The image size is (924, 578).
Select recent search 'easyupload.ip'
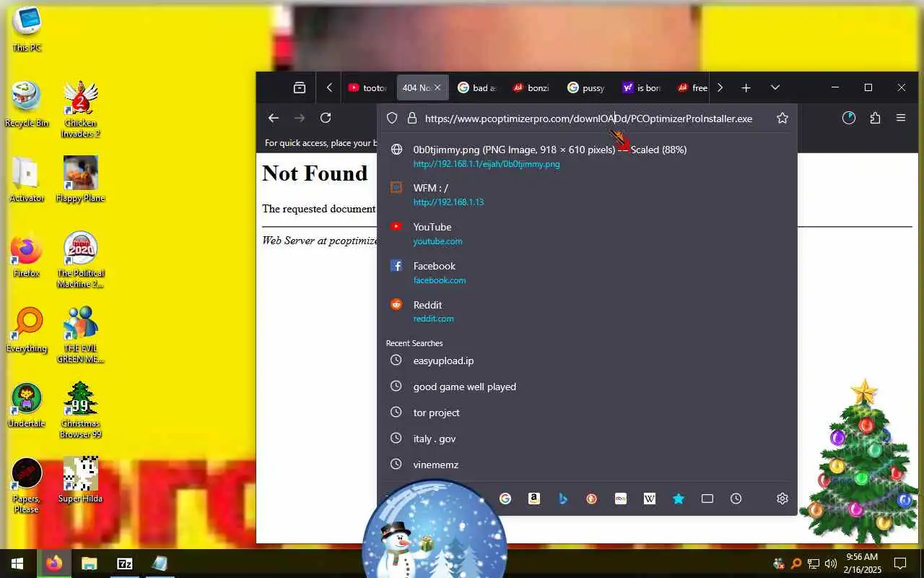click(587, 361)
